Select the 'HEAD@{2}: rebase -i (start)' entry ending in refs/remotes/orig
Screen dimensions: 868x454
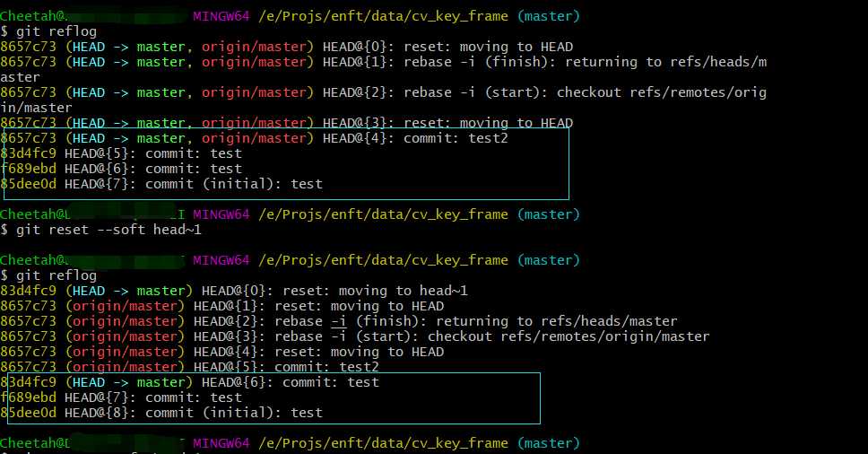[x=384, y=92]
